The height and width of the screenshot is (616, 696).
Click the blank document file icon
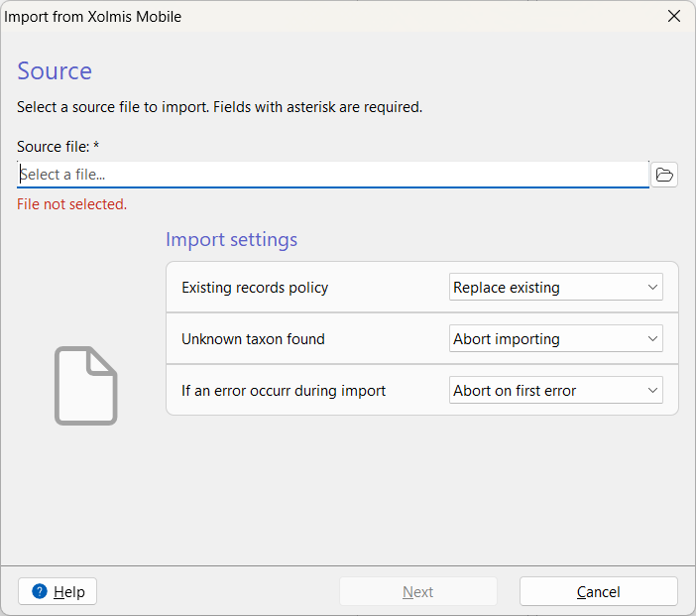pyautogui.click(x=86, y=386)
